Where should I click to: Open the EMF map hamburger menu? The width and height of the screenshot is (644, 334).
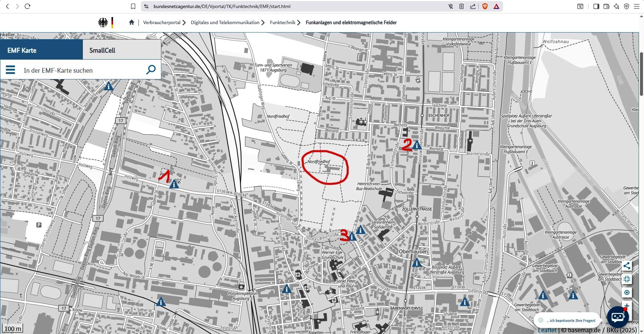coord(10,70)
